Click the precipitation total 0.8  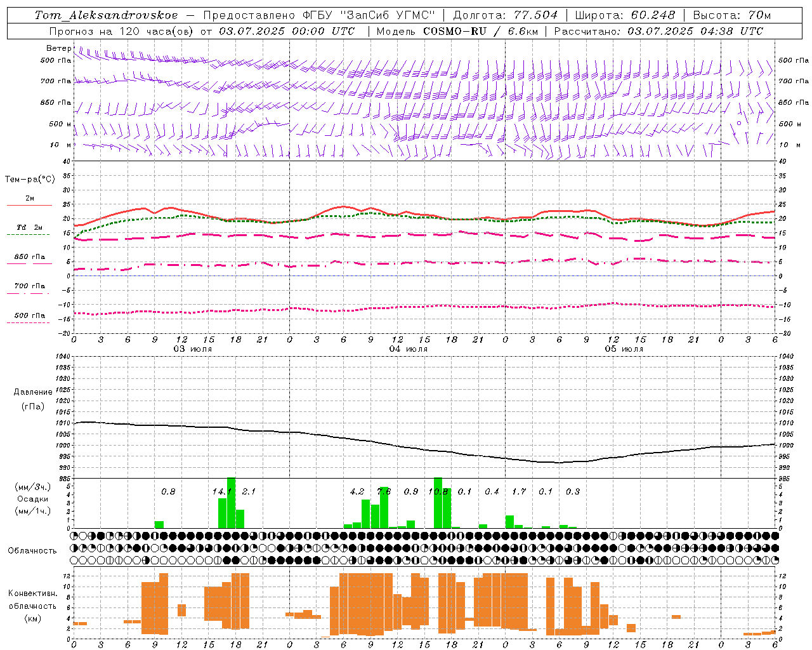click(168, 492)
